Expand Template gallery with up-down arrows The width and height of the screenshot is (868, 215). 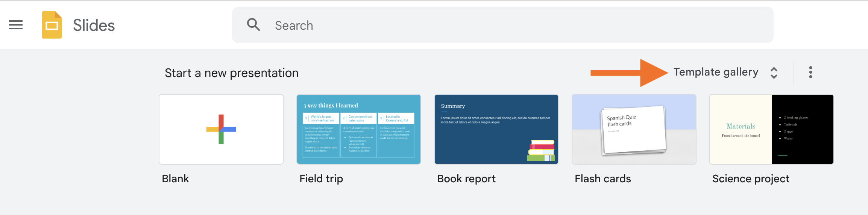[x=774, y=73]
